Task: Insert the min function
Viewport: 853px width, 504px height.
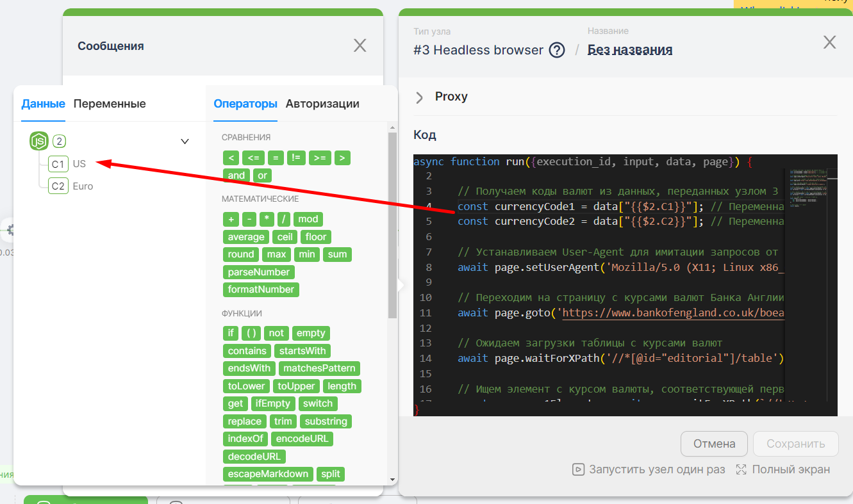Action: (x=307, y=254)
